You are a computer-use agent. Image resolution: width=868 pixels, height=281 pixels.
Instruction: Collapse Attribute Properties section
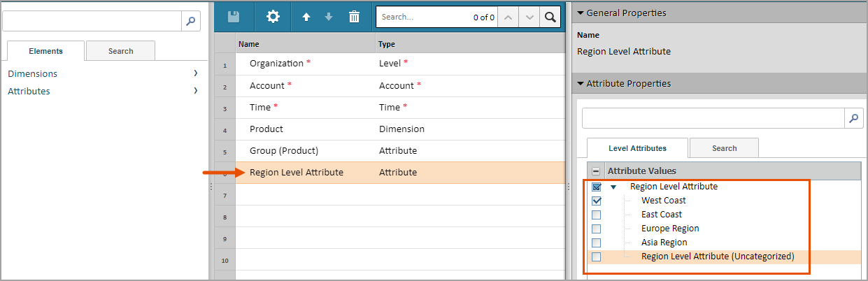coord(580,84)
